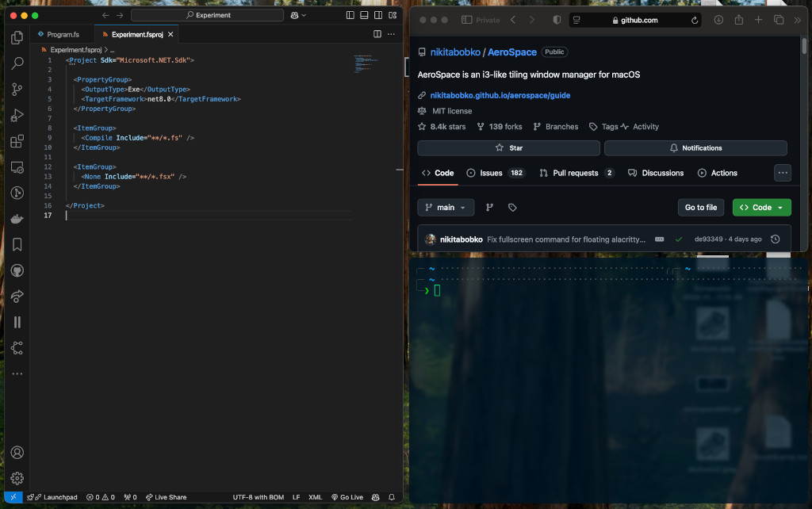Open the notifications bell in VS Code status bar
The height and width of the screenshot is (509, 812).
(x=392, y=497)
